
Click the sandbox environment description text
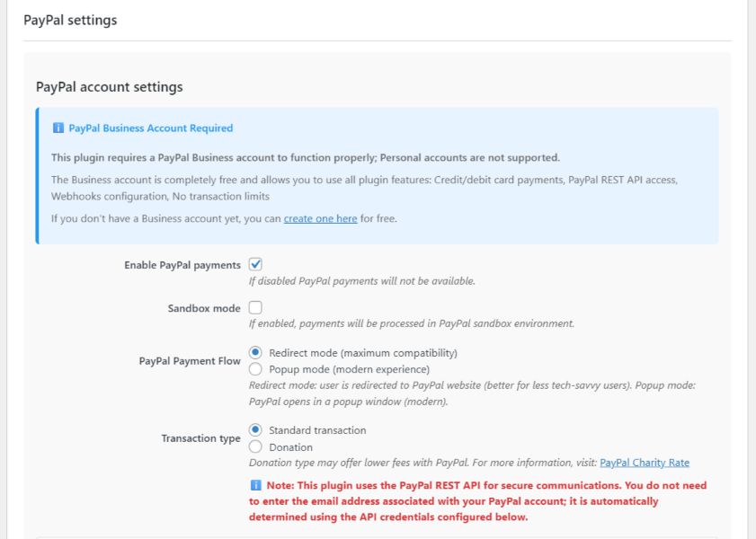click(x=410, y=323)
